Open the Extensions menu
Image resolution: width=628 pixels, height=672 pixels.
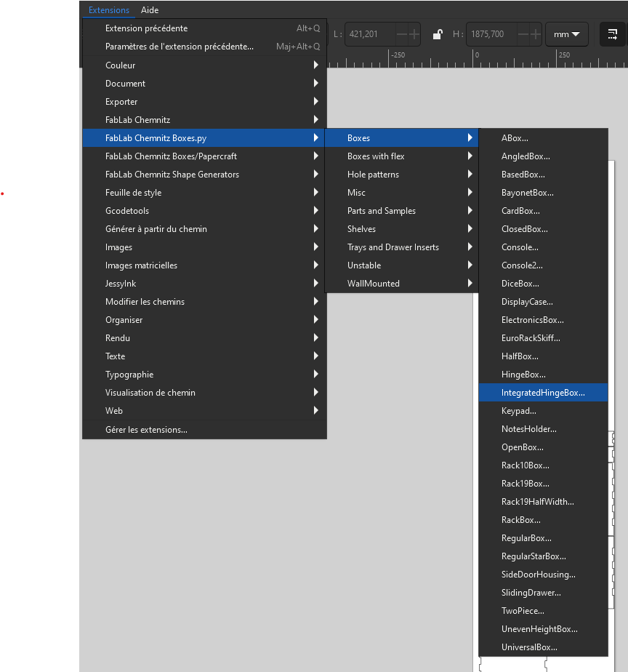point(109,10)
